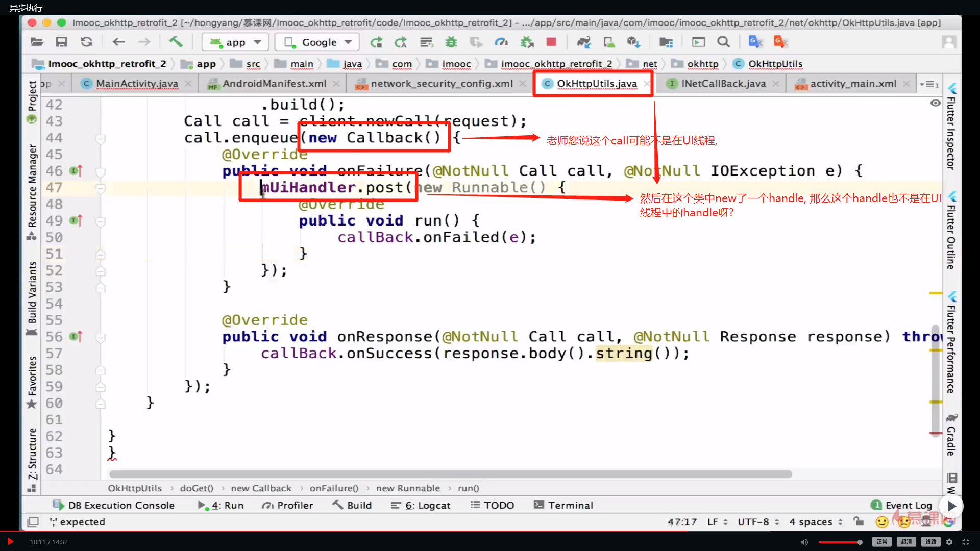Click the happy smiley feedback icon
Image resolution: width=980 pixels, height=551 pixels.
pyautogui.click(x=881, y=521)
